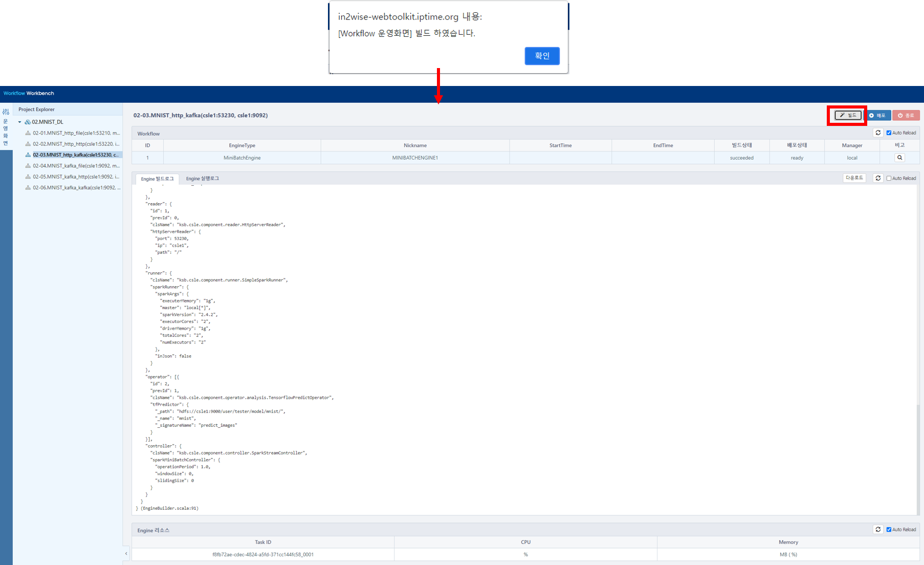This screenshot has height=565, width=924.
Task: Click the refresh icon above the Engine build log
Action: (878, 178)
